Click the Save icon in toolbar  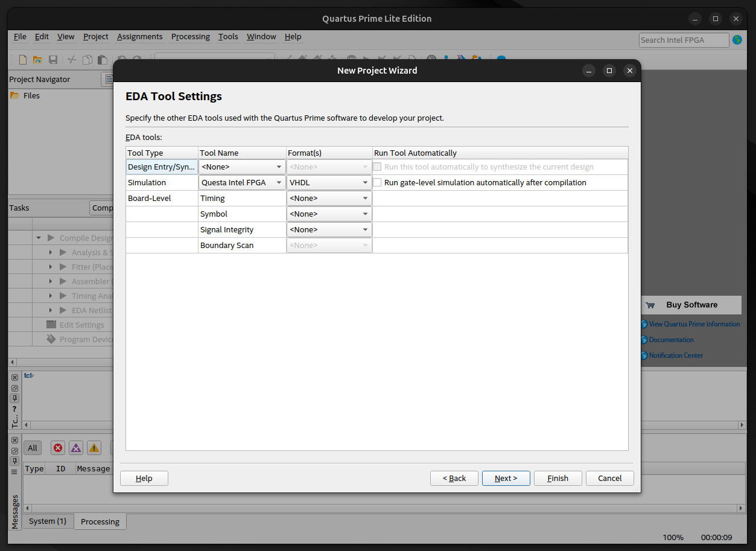click(x=53, y=60)
